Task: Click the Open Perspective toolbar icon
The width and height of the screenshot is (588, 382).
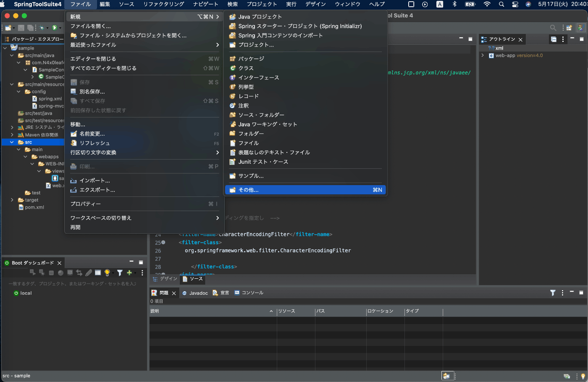Action: tap(569, 28)
